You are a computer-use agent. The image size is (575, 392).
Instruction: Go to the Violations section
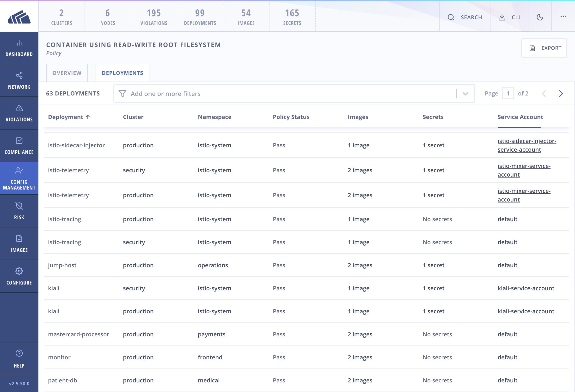click(19, 113)
